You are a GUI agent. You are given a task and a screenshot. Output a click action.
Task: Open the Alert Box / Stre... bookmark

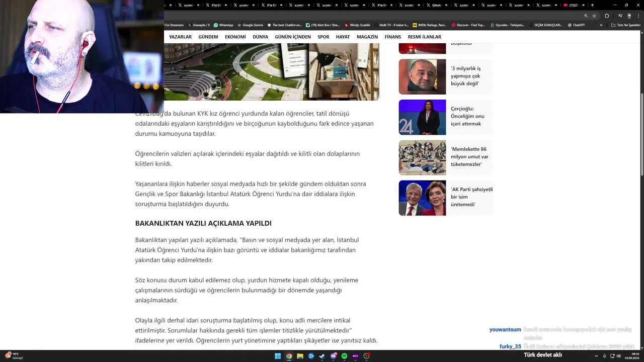pos(323,25)
